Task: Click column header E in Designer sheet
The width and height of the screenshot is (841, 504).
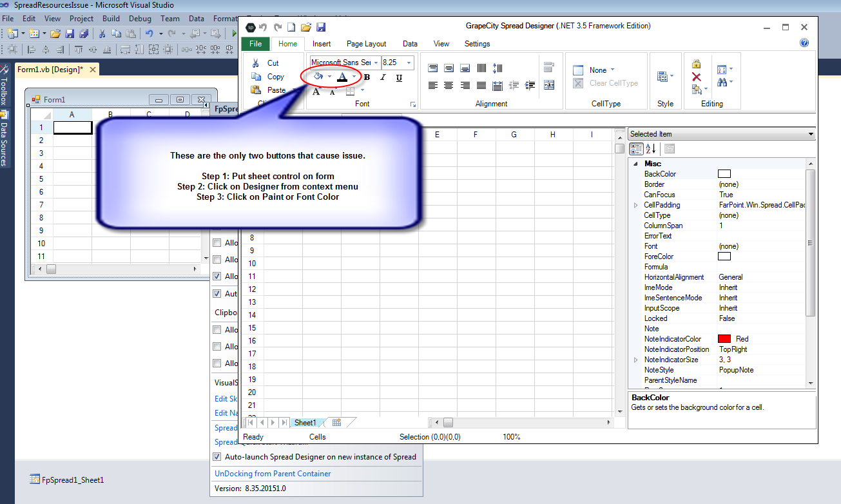Action: coord(437,135)
